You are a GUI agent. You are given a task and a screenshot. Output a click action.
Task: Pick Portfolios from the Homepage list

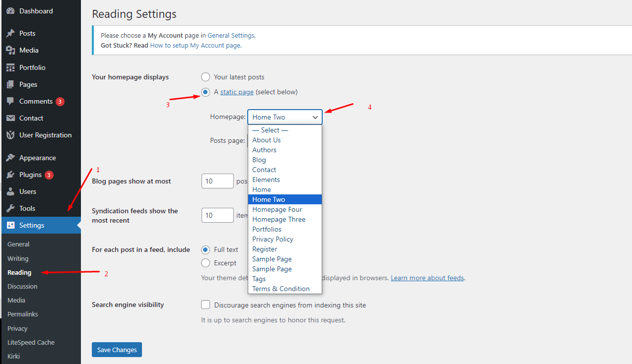tap(285, 229)
